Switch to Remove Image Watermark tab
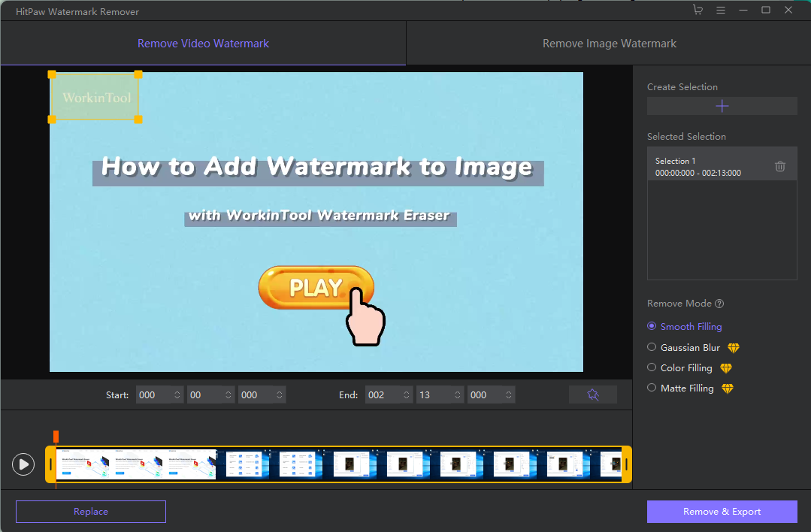Viewport: 811px width, 532px height. [609, 44]
